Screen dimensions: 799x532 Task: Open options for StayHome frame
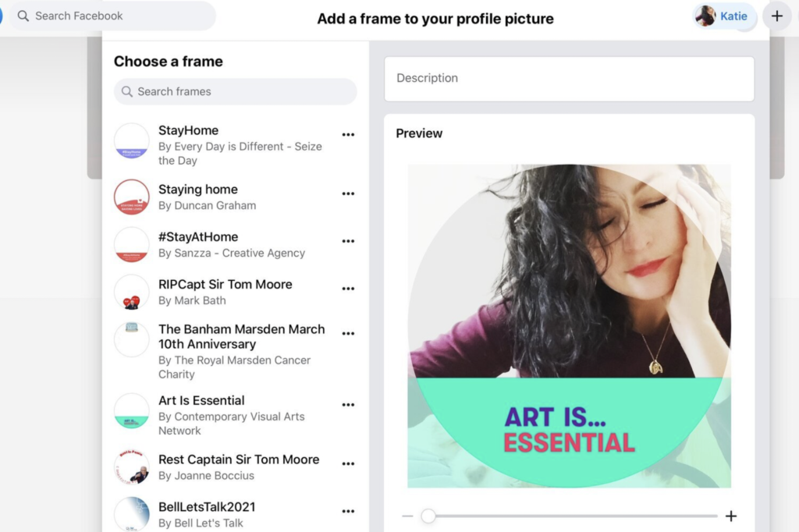pos(348,134)
